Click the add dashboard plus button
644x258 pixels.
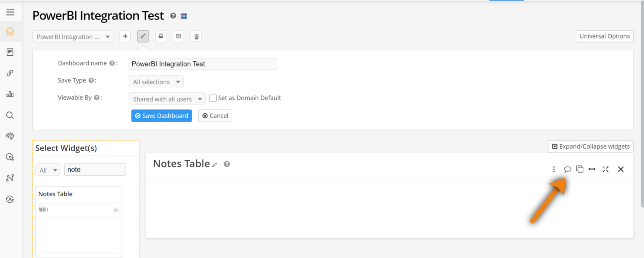coord(125,36)
